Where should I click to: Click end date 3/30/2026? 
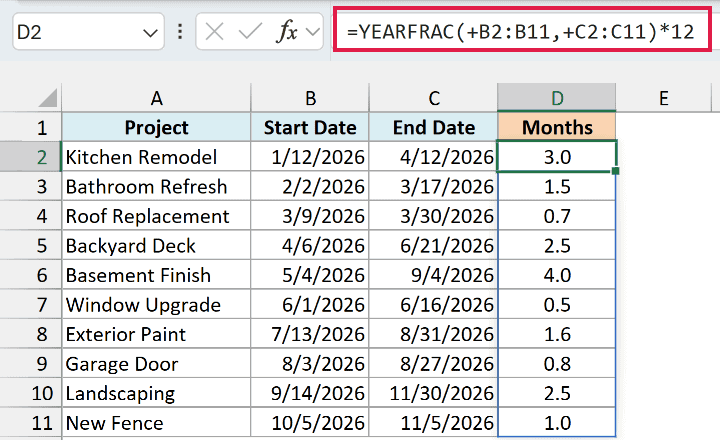point(433,216)
